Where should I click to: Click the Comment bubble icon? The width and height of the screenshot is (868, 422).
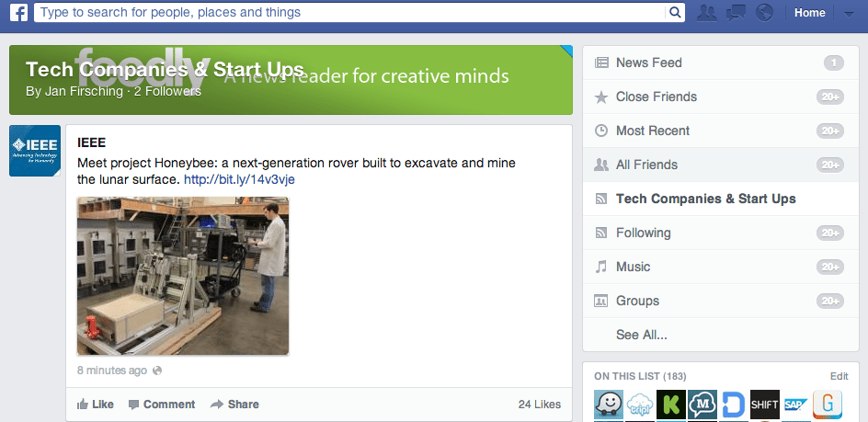(x=133, y=405)
